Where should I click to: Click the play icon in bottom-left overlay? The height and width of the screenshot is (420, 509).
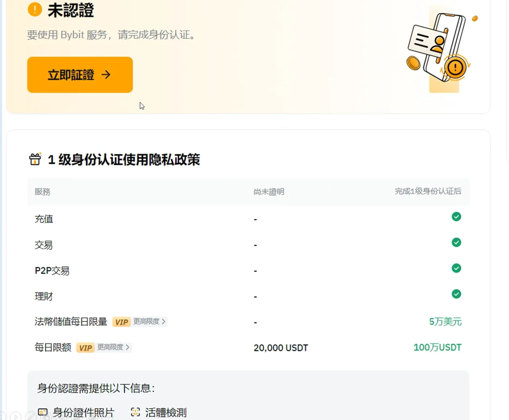[16, 416]
